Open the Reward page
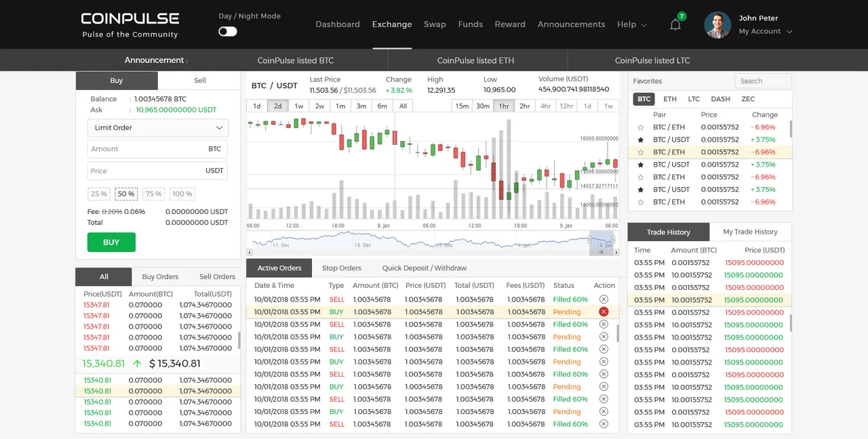This screenshot has width=868, height=439. [x=510, y=24]
